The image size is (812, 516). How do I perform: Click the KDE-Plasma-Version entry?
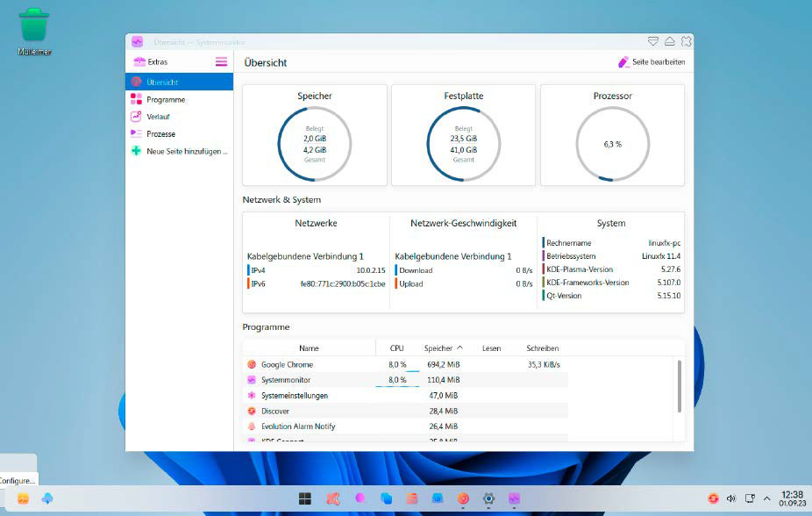coord(611,269)
